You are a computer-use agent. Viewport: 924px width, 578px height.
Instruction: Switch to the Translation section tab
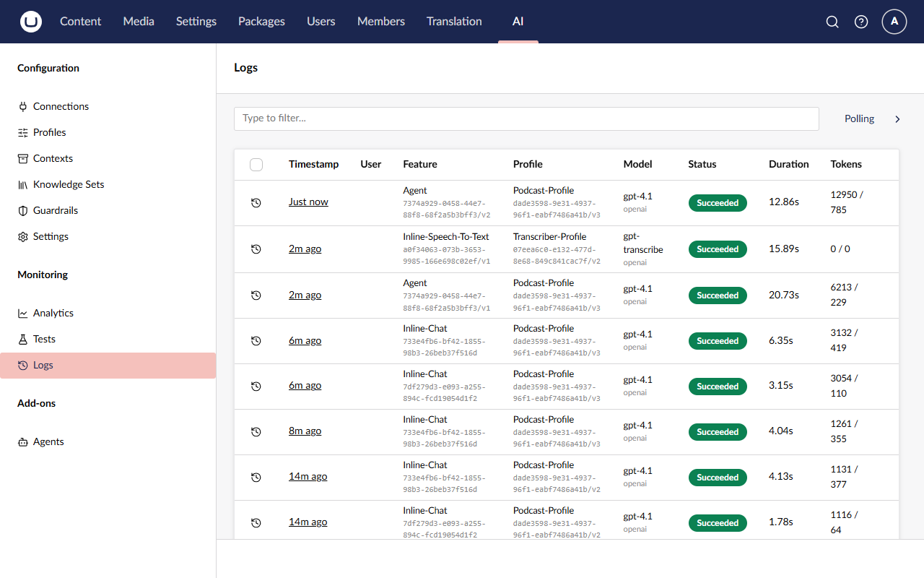[454, 22]
